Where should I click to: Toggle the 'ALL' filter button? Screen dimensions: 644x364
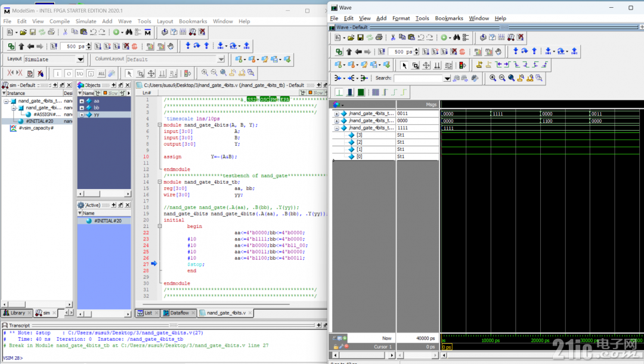[101, 73]
